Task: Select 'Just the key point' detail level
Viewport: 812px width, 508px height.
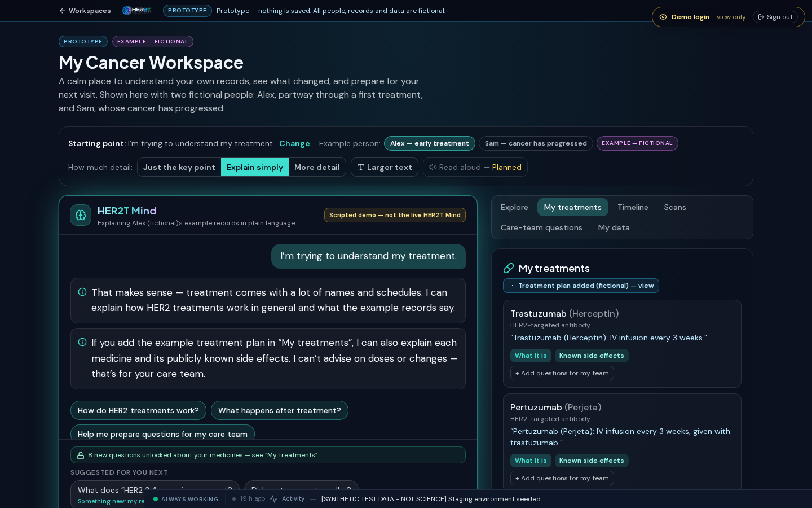Action: click(x=179, y=167)
